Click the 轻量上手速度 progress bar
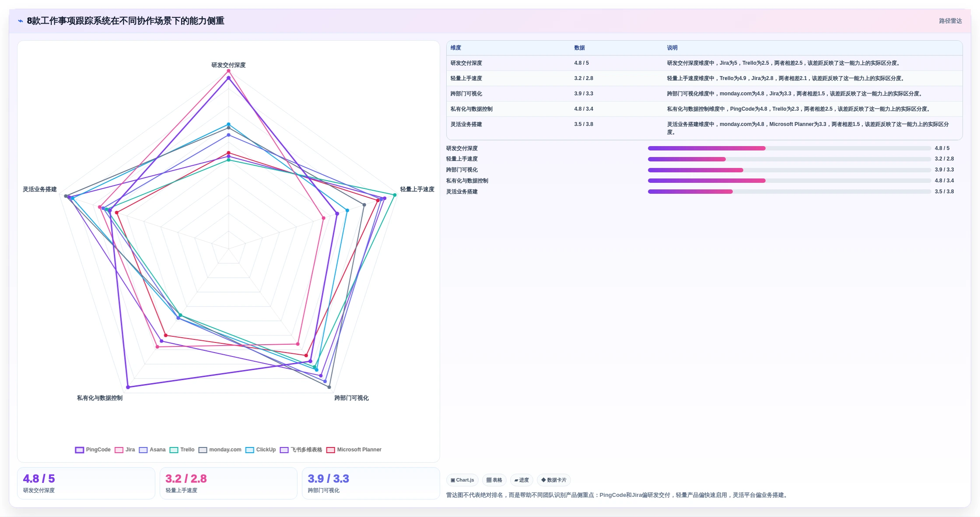 point(789,159)
